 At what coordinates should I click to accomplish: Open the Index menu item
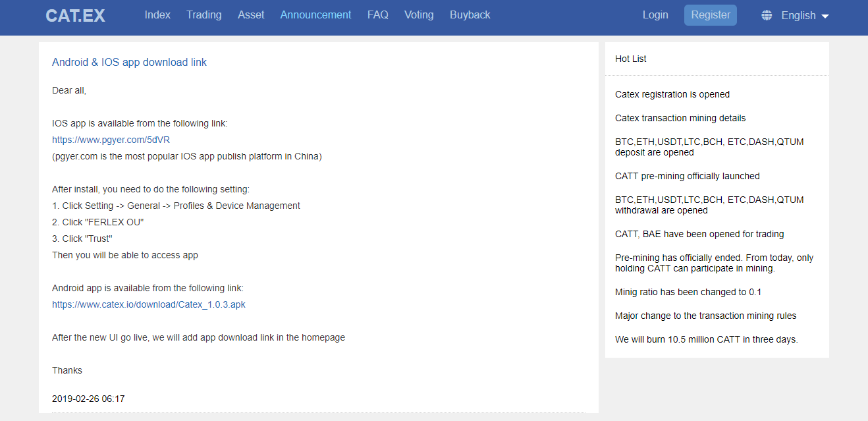click(157, 14)
